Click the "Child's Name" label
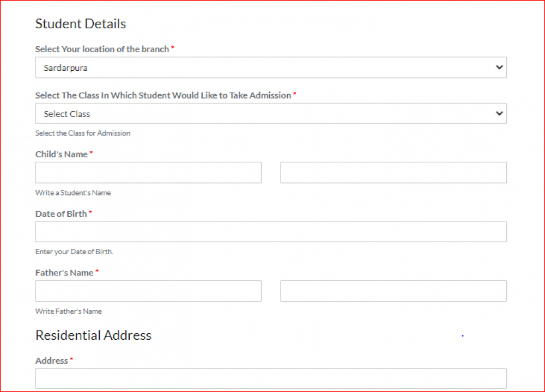 pyautogui.click(x=62, y=154)
